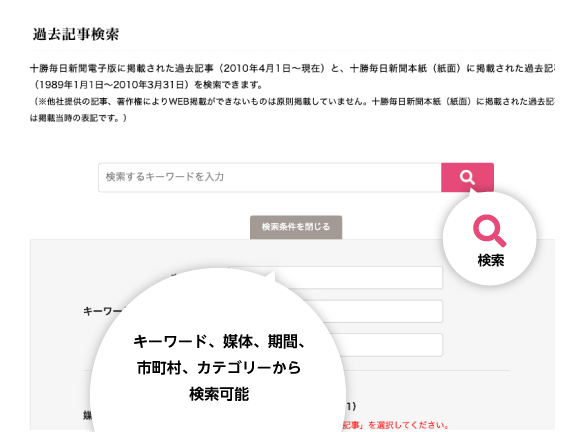Click the white circular 検索 callout bubble
This screenshot has height=432, width=573.
[490, 238]
